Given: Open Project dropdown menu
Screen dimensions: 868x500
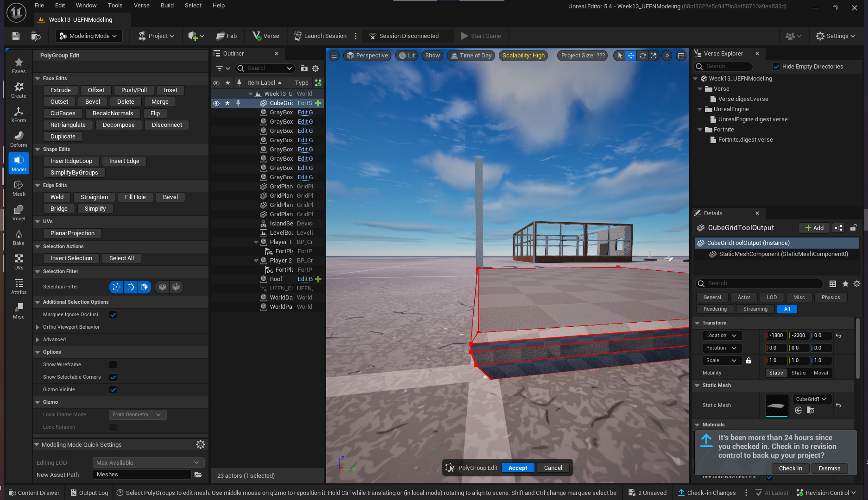Looking at the screenshot, I should coord(157,36).
